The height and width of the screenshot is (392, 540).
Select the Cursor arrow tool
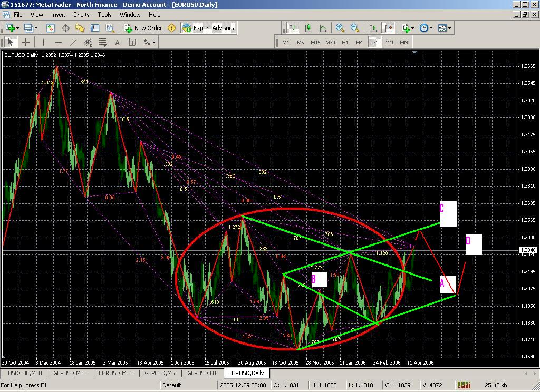click(11, 42)
